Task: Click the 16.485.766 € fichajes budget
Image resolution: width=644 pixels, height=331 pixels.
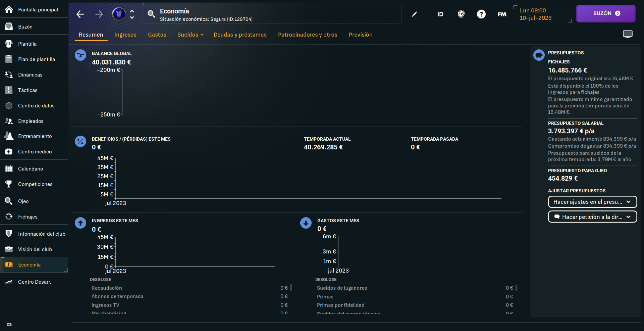Action: 568,70
